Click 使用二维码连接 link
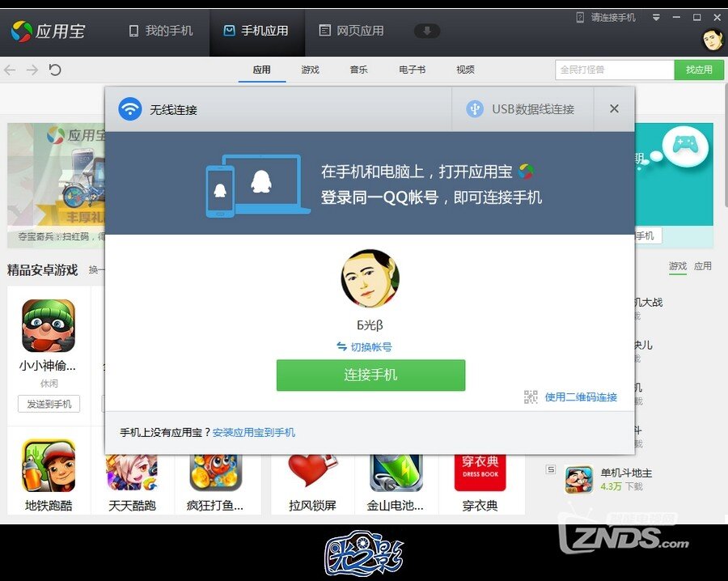The height and width of the screenshot is (581, 728). [581, 397]
